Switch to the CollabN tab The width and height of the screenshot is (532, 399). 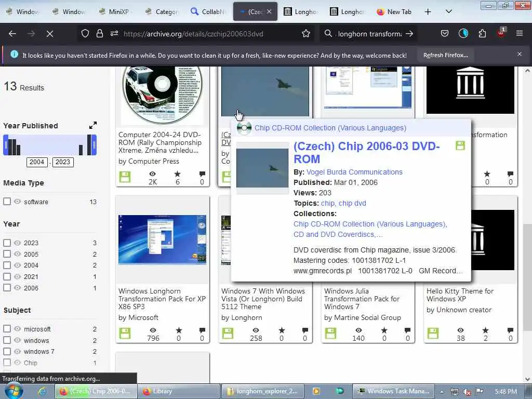pyautogui.click(x=208, y=12)
